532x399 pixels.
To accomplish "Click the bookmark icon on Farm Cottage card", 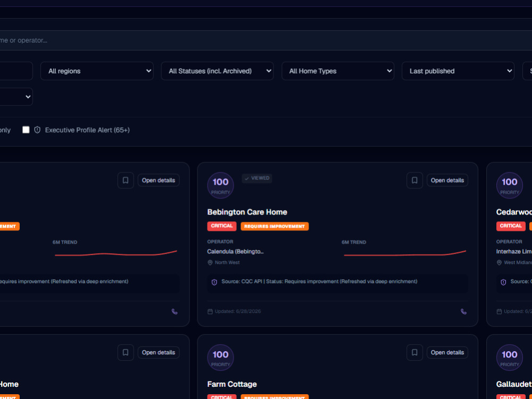I will (x=414, y=352).
